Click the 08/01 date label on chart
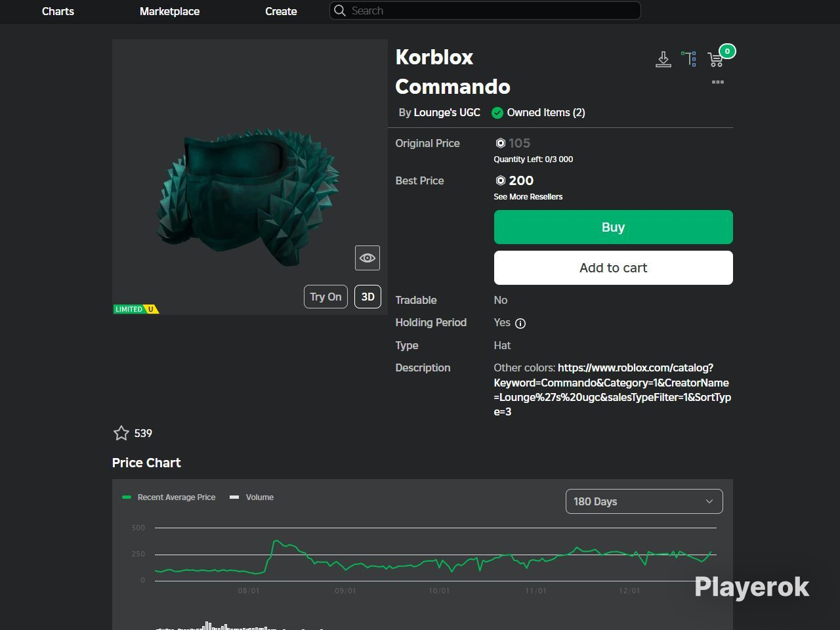Image resolution: width=840 pixels, height=630 pixels. click(249, 591)
